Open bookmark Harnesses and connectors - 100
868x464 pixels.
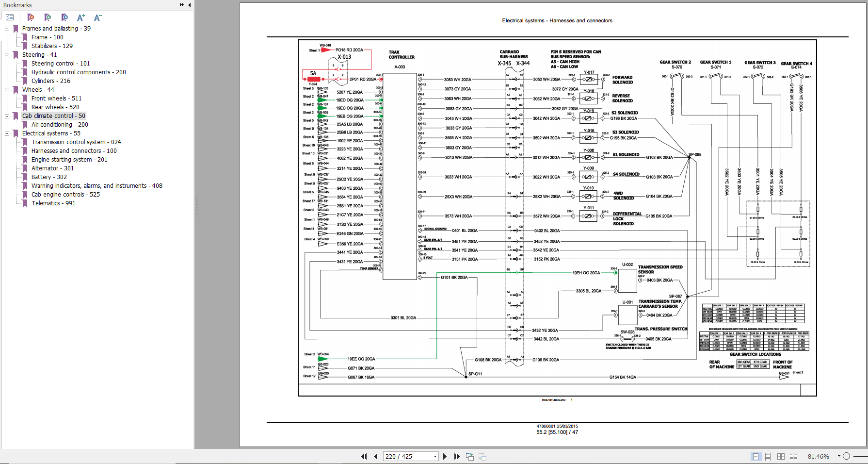coord(74,151)
